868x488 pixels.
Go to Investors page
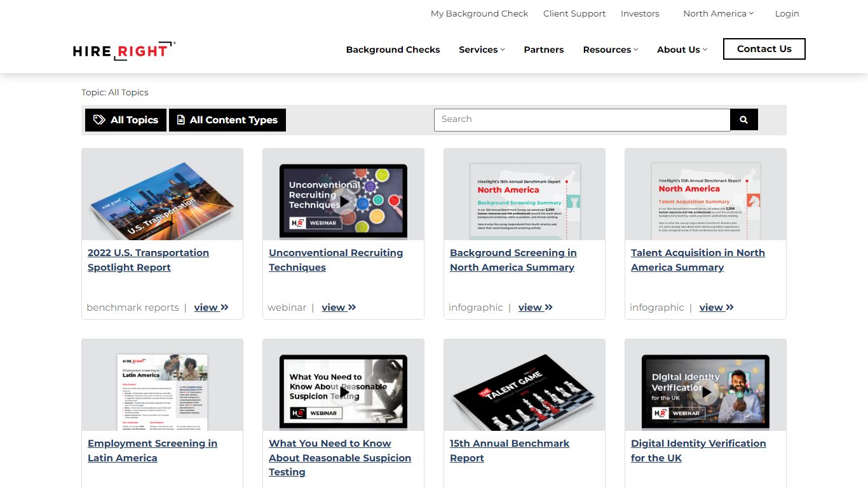coord(640,13)
